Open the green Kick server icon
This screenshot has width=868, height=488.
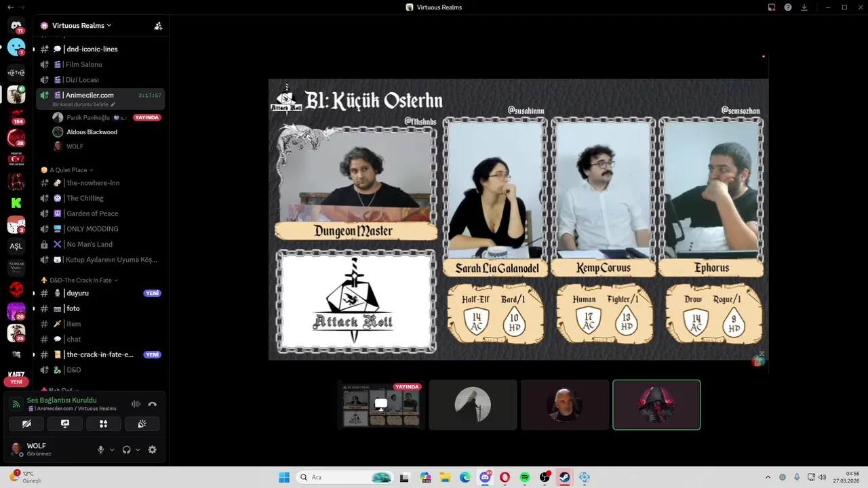point(16,203)
